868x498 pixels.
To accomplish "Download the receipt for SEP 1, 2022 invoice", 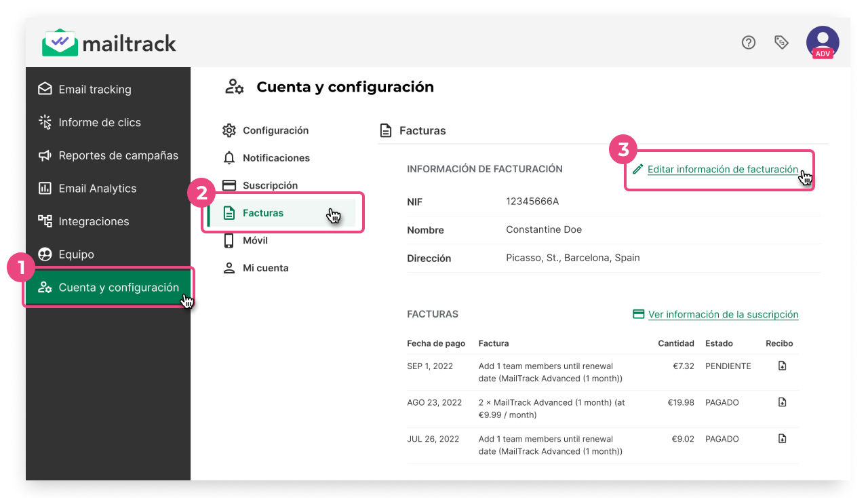I will click(x=782, y=365).
